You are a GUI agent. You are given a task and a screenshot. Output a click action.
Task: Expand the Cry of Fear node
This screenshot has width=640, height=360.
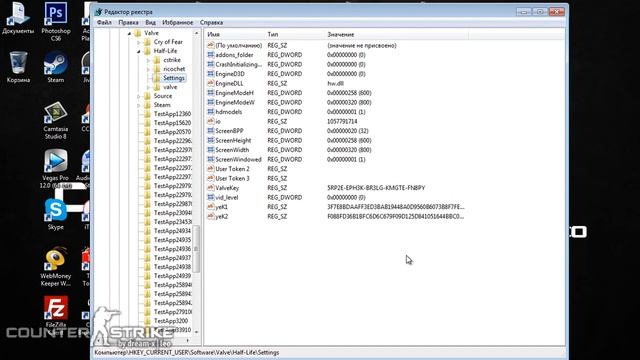click(139, 42)
